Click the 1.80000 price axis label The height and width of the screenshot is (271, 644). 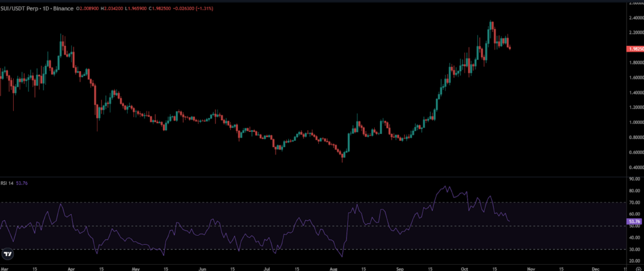635,63
